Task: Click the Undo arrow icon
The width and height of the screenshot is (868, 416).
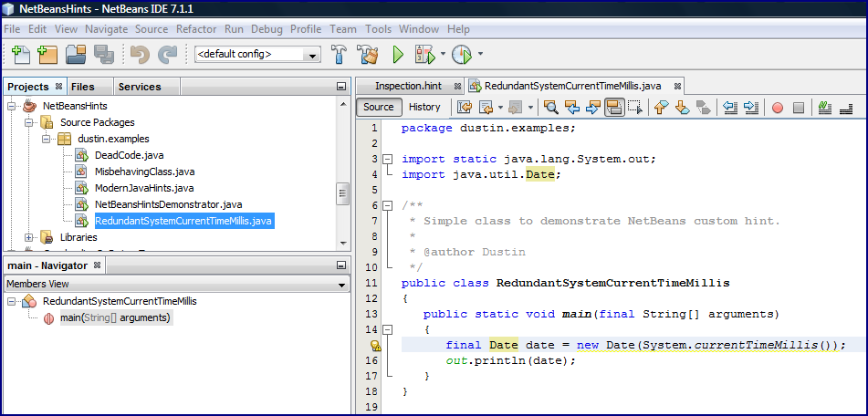Action: (x=140, y=54)
